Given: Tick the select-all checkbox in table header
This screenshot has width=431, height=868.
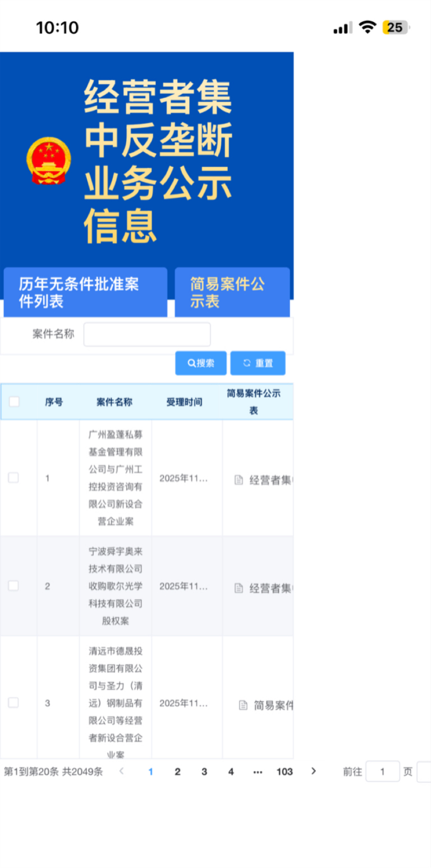Looking at the screenshot, I should click(14, 401).
